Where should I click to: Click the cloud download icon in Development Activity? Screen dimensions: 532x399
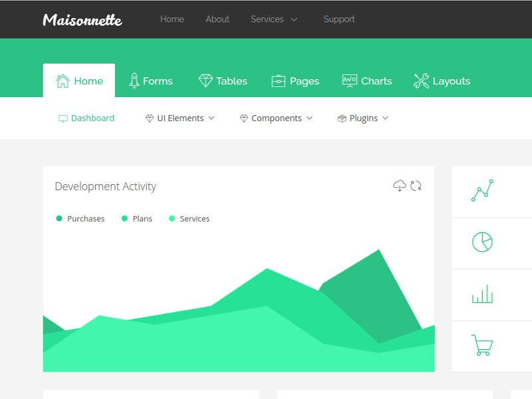tap(400, 186)
